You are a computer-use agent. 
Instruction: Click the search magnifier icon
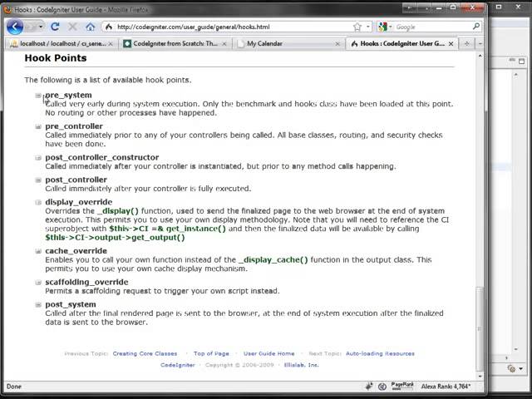click(476, 27)
